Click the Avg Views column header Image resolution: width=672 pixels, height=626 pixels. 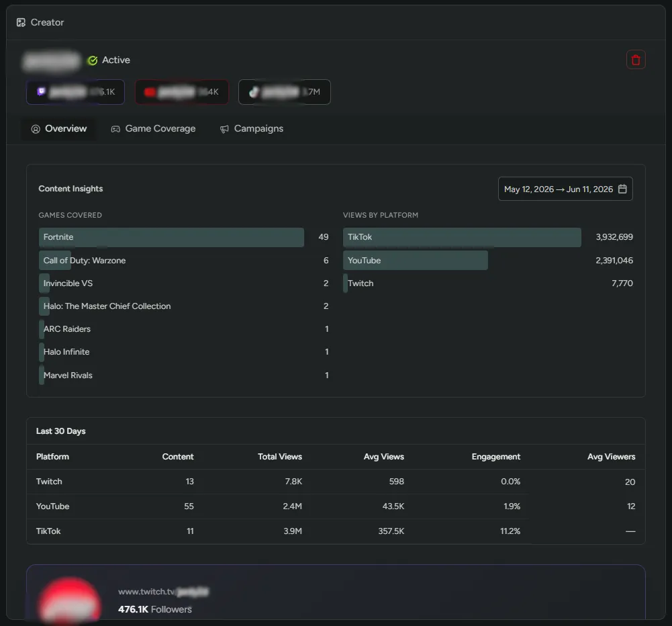(x=383, y=457)
